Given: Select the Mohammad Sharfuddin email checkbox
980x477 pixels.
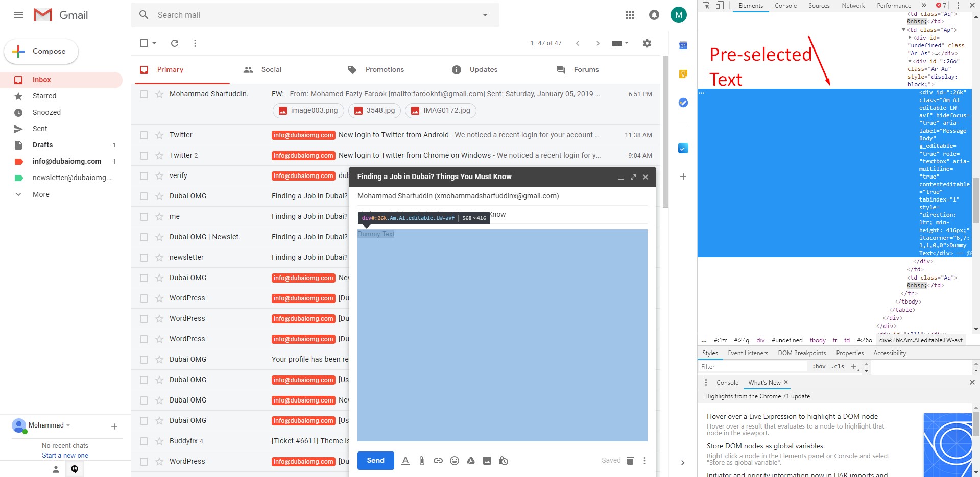Looking at the screenshot, I should [x=144, y=94].
